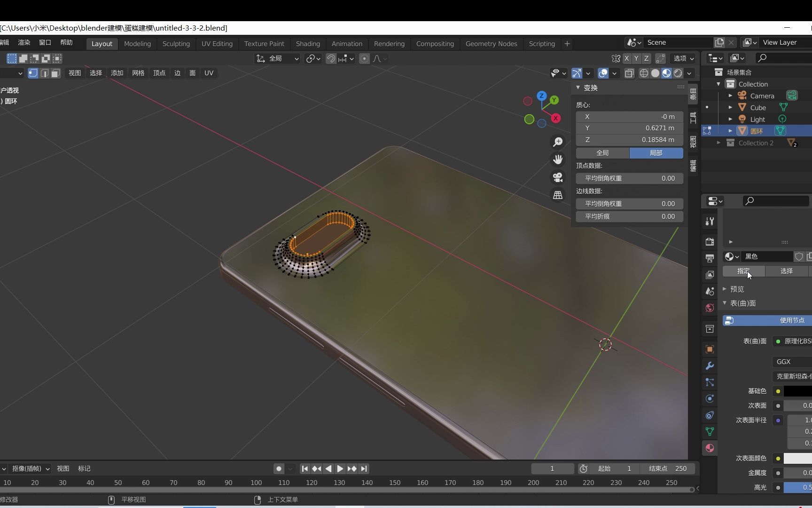Screen dimensions: 812x508
Task: Click the 指定 assign button
Action: click(x=744, y=271)
